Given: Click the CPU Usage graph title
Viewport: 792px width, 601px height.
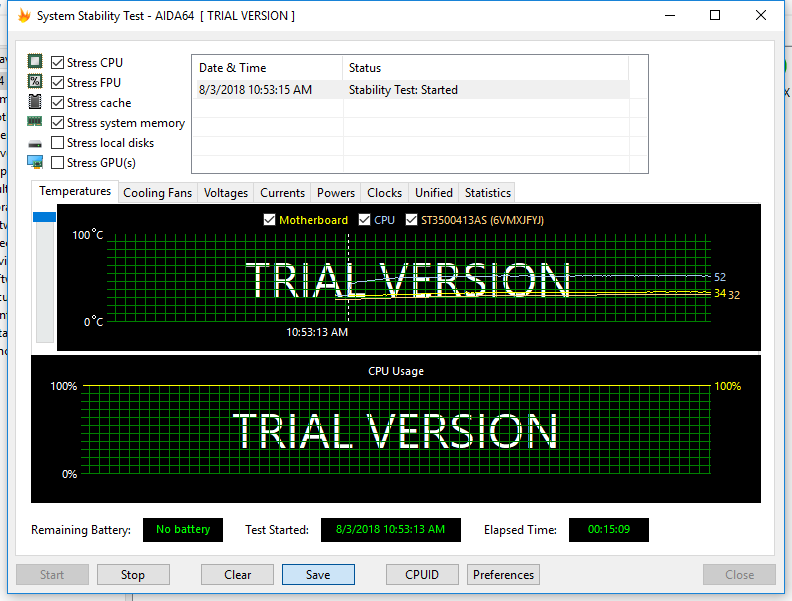Looking at the screenshot, I should [x=396, y=371].
